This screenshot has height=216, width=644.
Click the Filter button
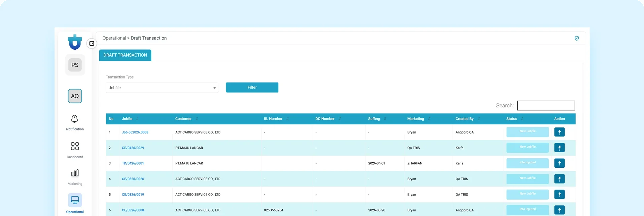252,88
